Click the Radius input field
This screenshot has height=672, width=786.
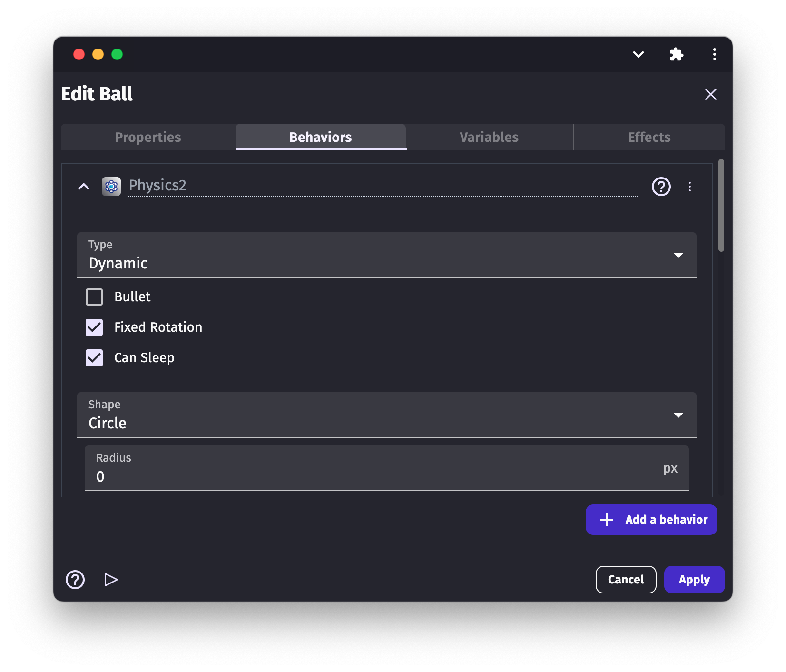[x=376, y=476]
